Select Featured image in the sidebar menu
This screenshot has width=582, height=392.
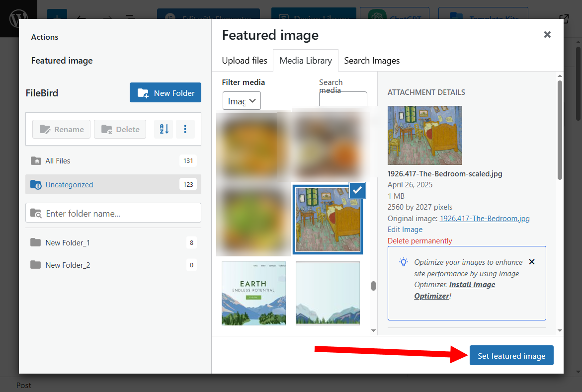(x=62, y=61)
